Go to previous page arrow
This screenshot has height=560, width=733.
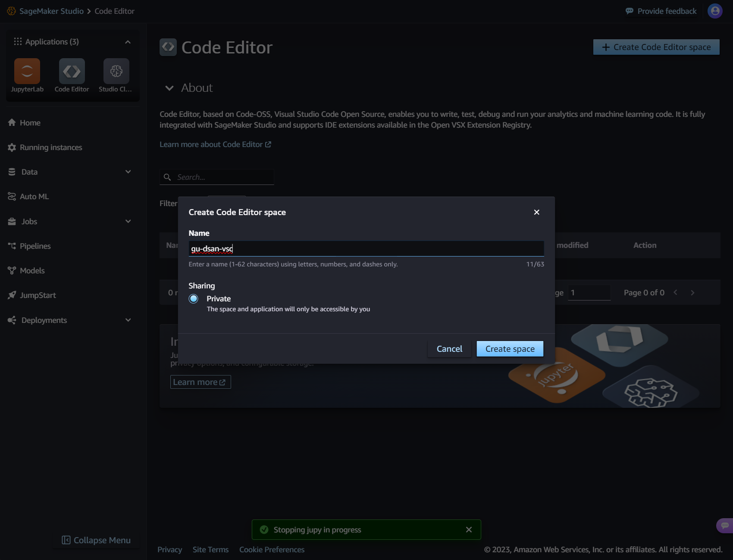pyautogui.click(x=676, y=293)
